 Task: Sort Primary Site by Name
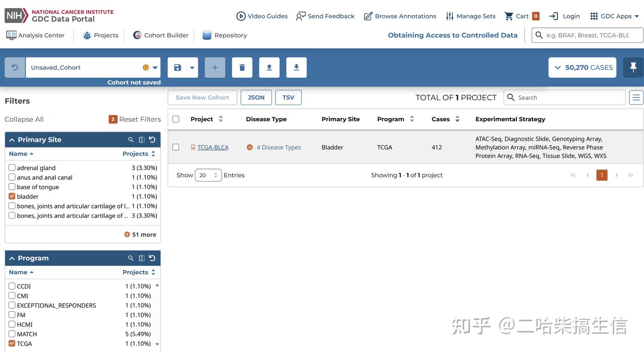pos(21,153)
